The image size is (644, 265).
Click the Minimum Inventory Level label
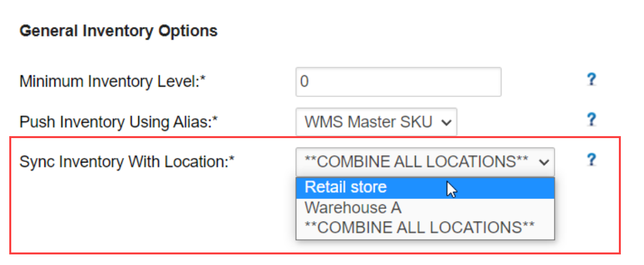pyautogui.click(x=112, y=82)
